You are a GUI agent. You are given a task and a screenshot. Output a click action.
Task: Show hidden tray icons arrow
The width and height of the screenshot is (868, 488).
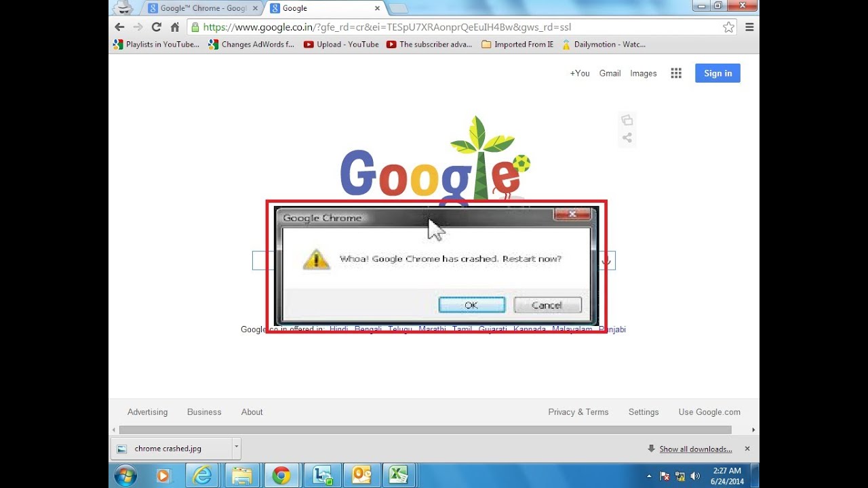(x=650, y=476)
